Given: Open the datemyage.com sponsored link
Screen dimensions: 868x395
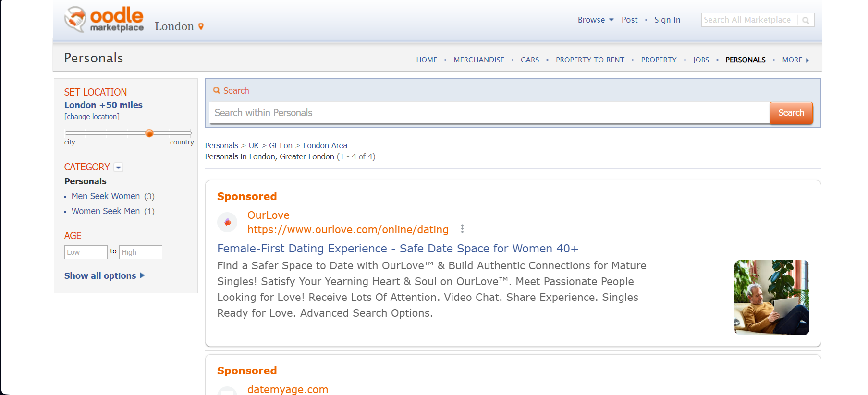Looking at the screenshot, I should pos(287,389).
